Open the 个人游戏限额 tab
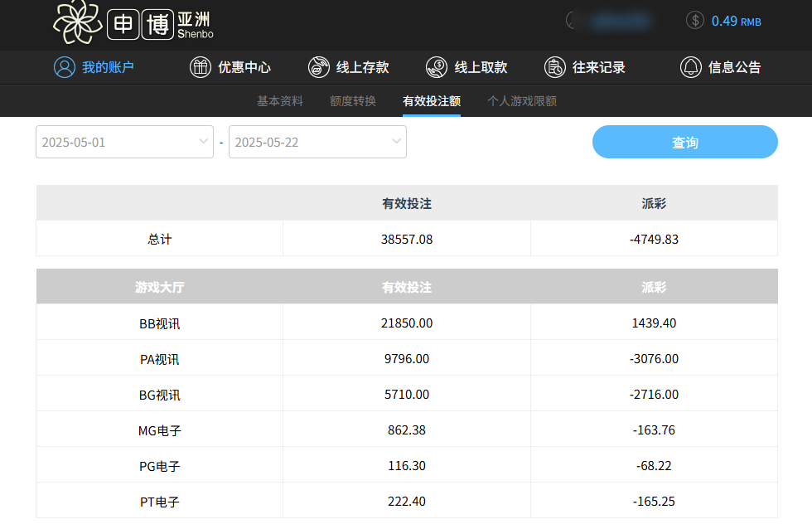The height and width of the screenshot is (529, 812). [x=521, y=100]
